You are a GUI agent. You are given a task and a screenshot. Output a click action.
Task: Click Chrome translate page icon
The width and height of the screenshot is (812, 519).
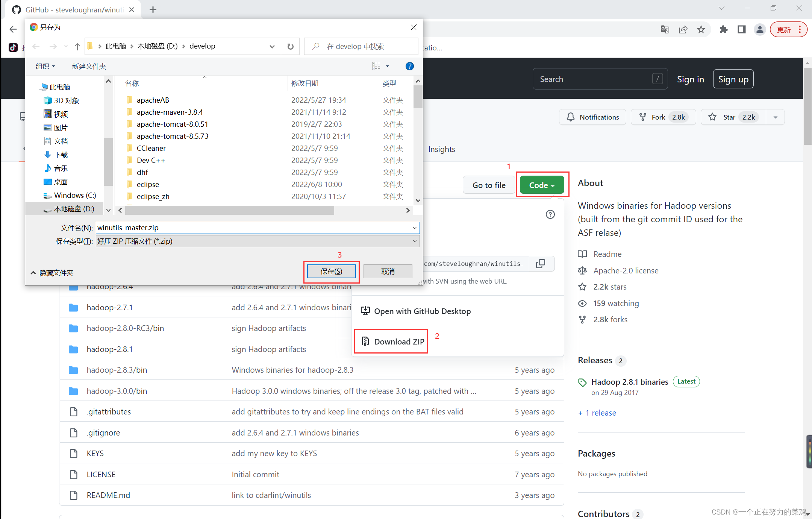point(665,29)
